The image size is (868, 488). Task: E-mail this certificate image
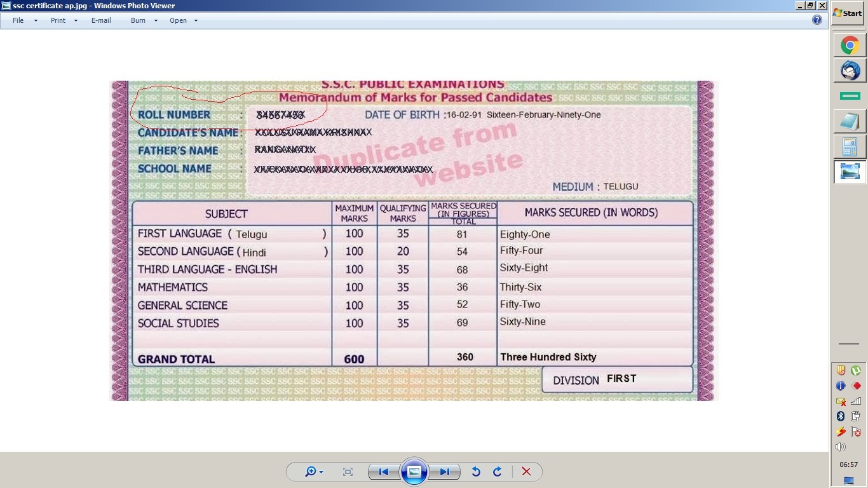point(101,20)
